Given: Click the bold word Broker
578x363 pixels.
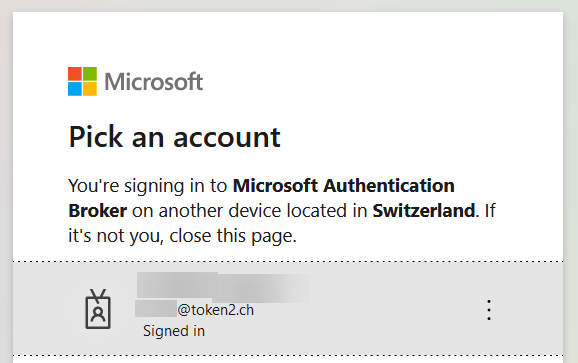Looking at the screenshot, I should (x=98, y=211).
